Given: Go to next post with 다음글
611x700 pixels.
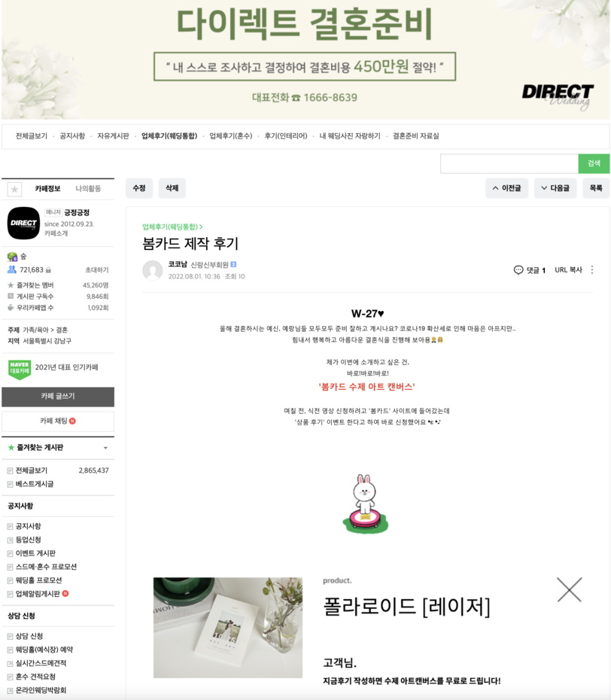Looking at the screenshot, I should [x=555, y=188].
